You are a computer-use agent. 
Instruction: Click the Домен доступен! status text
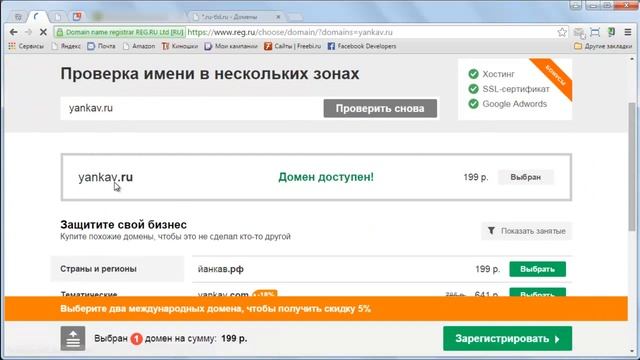(x=326, y=177)
